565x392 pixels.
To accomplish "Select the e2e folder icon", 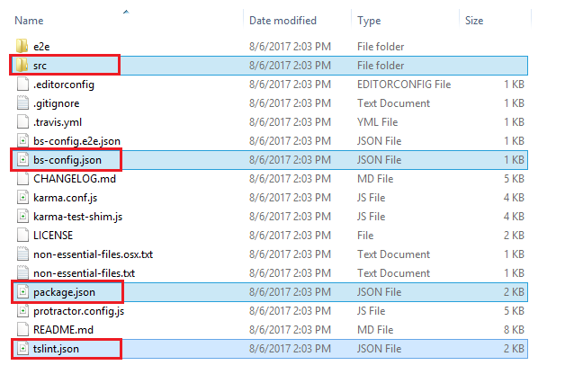I will tap(22, 46).
